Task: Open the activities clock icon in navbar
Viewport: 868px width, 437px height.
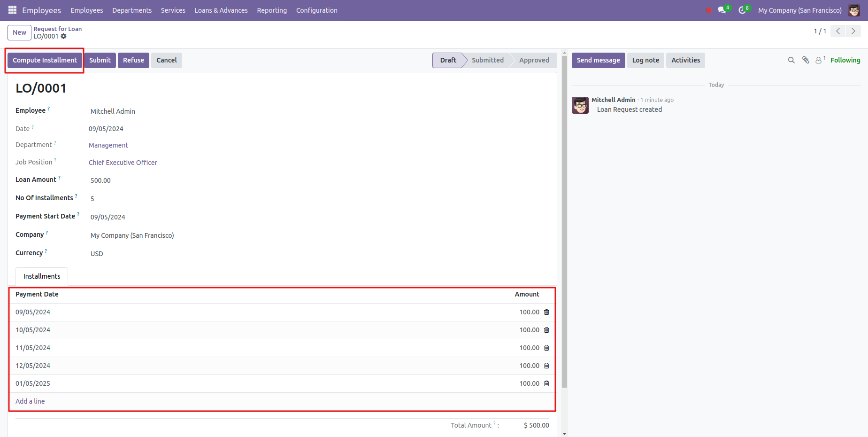Action: click(742, 10)
